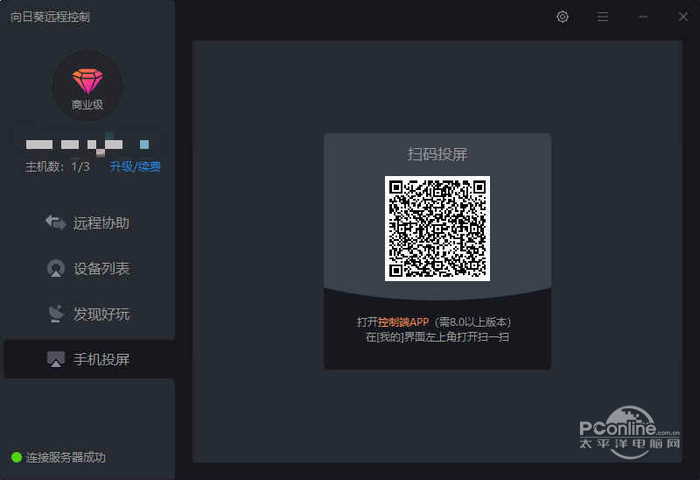Open the 远程协助 menu item

point(88,223)
